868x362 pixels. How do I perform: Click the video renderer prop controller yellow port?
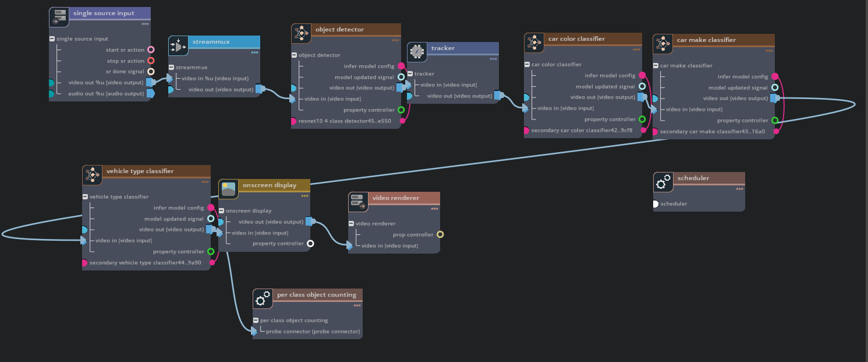pyautogui.click(x=440, y=234)
